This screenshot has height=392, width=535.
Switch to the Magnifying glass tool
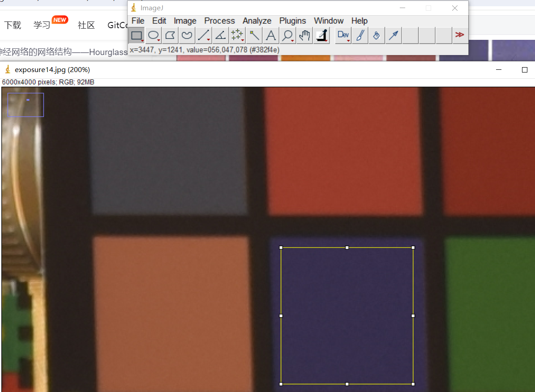(x=287, y=35)
